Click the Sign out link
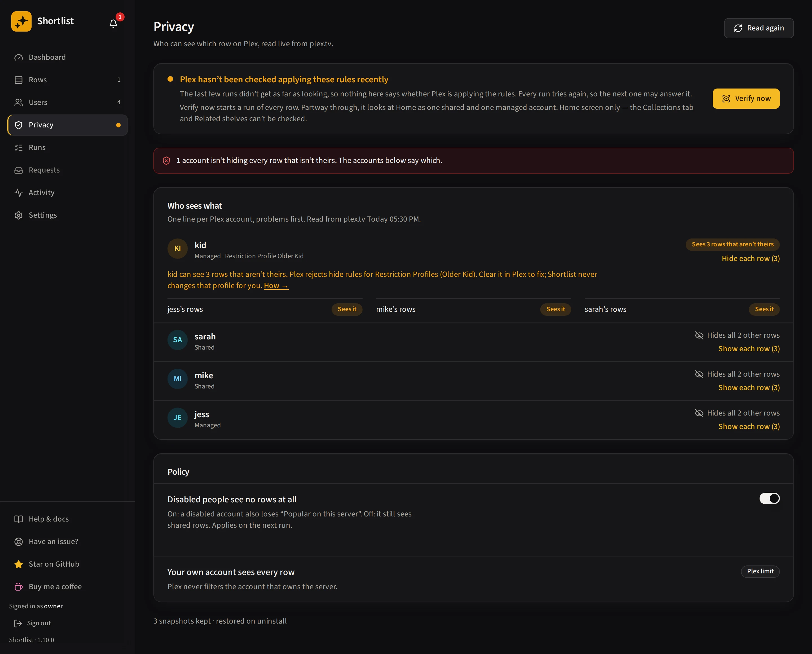812x654 pixels. click(x=32, y=624)
